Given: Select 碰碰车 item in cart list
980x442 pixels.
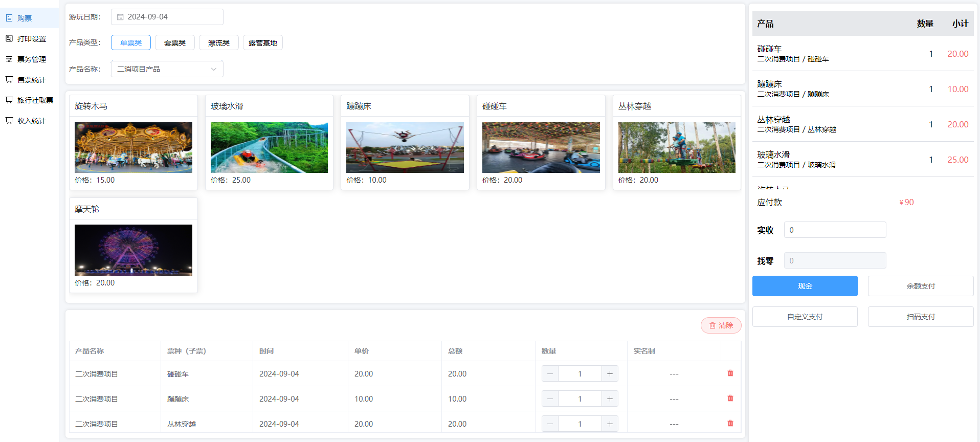Looking at the screenshot, I should click(x=863, y=53).
